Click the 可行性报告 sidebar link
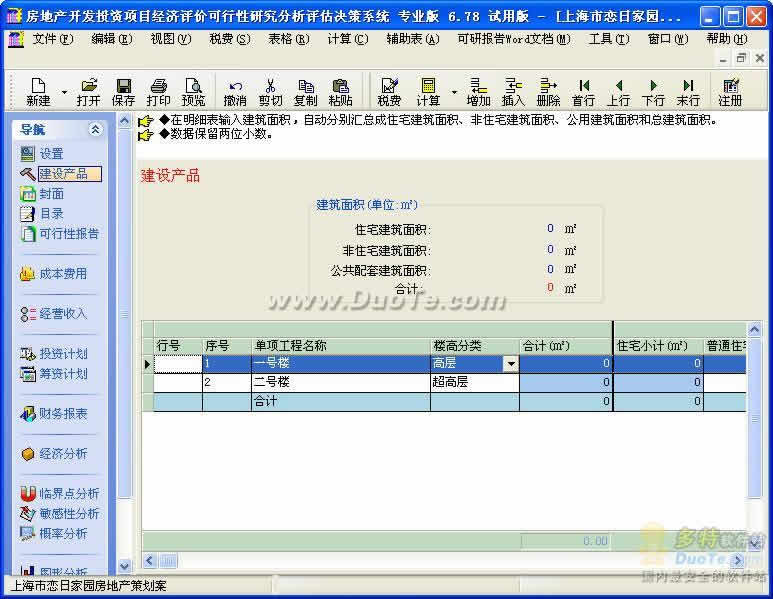Screen dimensions: 773x599 click(68, 234)
